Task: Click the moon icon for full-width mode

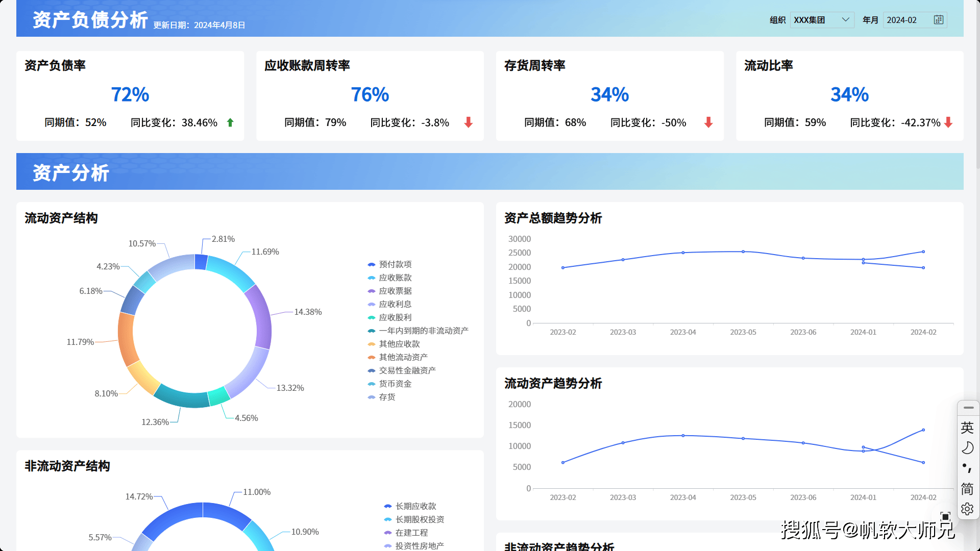Action: 968,448
